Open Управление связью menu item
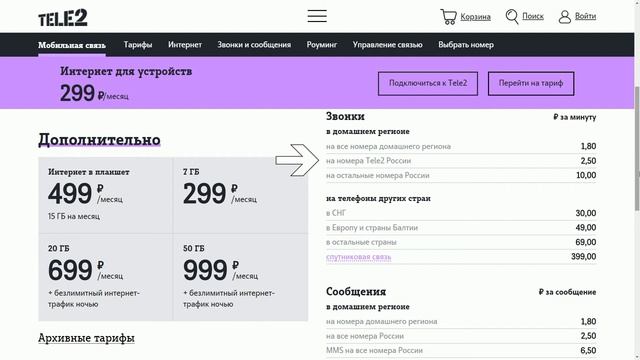640x360 pixels. pos(387,45)
